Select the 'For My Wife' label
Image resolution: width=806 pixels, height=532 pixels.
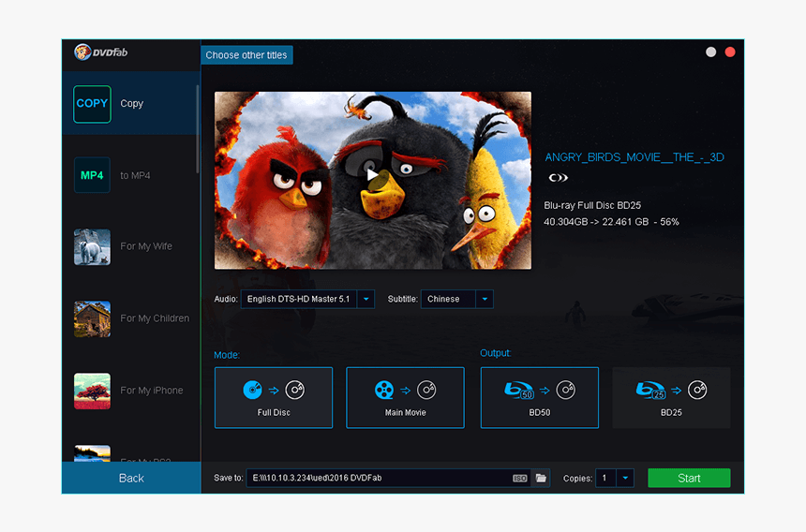point(146,246)
